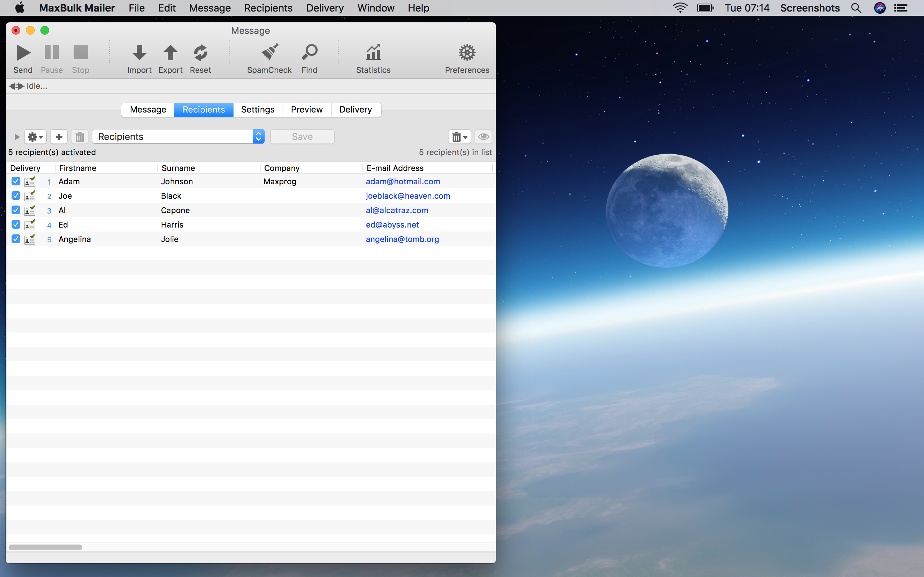Uncheck delivery checkbox for Adam Johnson
Image resolution: width=924 pixels, height=577 pixels.
pos(16,181)
